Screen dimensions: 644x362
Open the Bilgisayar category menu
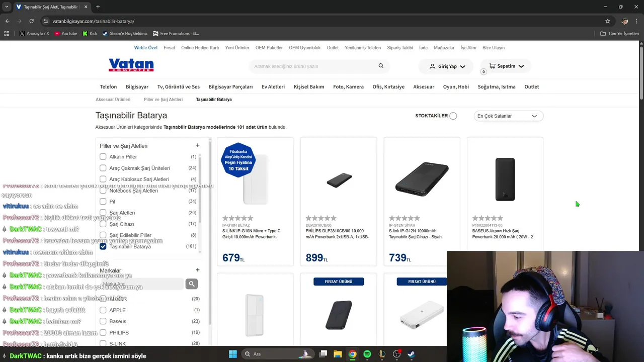coord(137,86)
